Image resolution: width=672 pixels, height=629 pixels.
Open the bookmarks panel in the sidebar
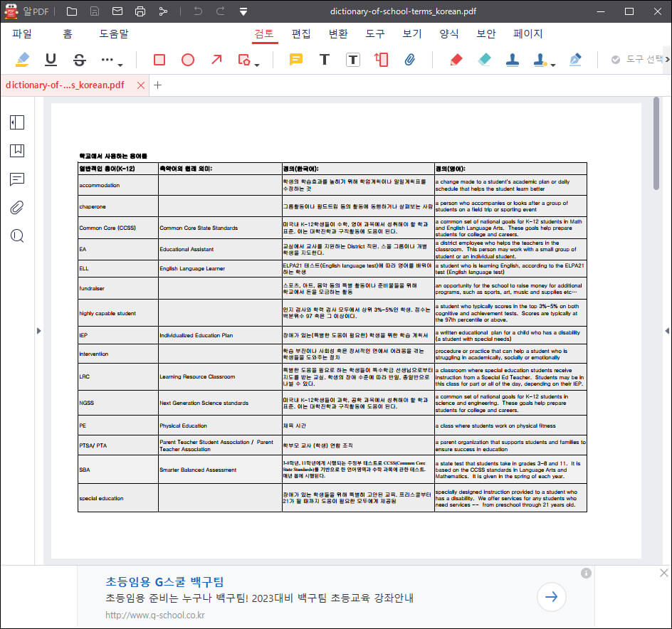(x=17, y=151)
